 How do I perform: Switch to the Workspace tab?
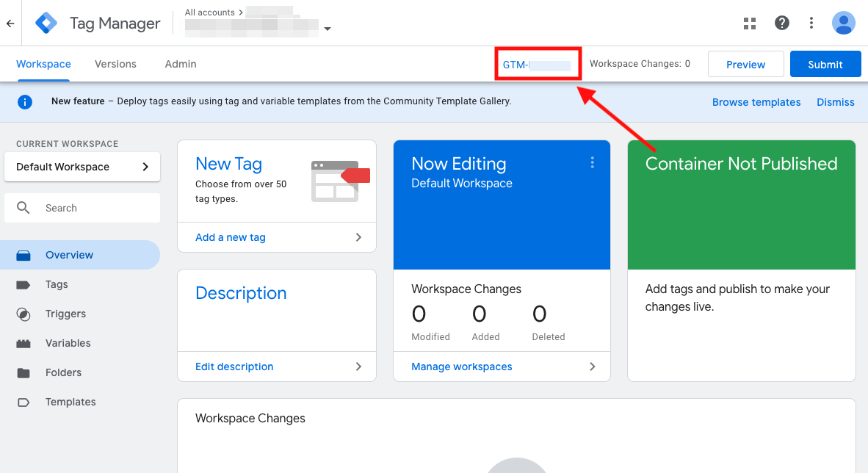43,64
